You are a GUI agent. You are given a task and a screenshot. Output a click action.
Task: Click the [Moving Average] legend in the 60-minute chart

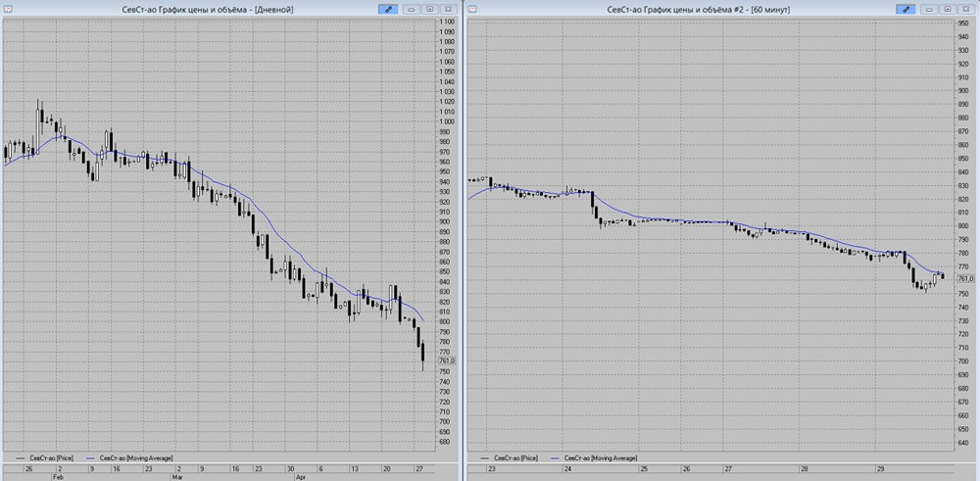(594, 457)
